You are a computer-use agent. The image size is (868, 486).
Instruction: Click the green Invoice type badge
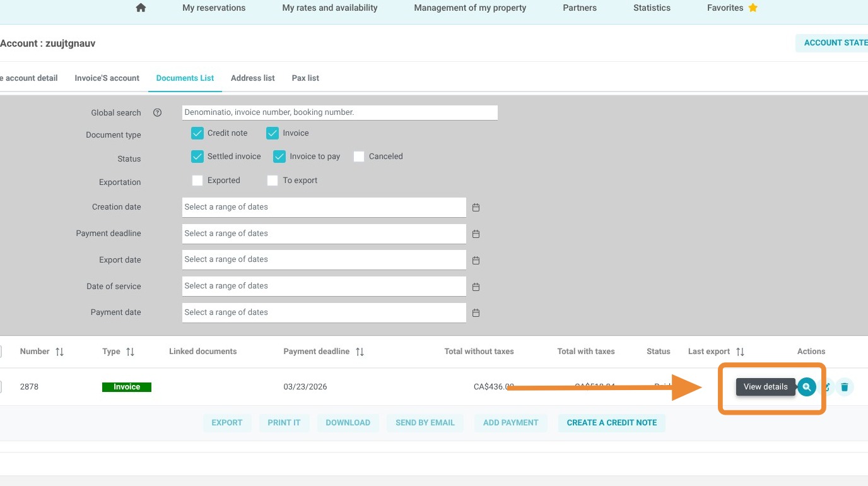tap(127, 387)
